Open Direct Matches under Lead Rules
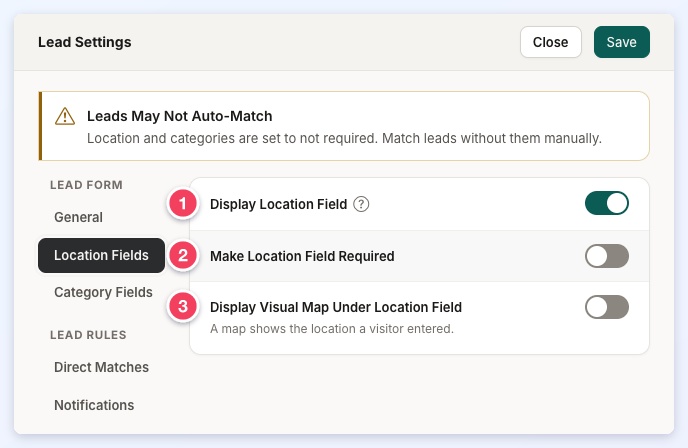The width and height of the screenshot is (688, 448). click(101, 367)
